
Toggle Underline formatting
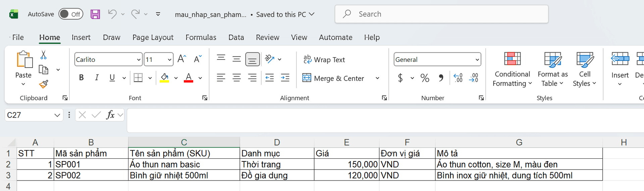pos(112,78)
